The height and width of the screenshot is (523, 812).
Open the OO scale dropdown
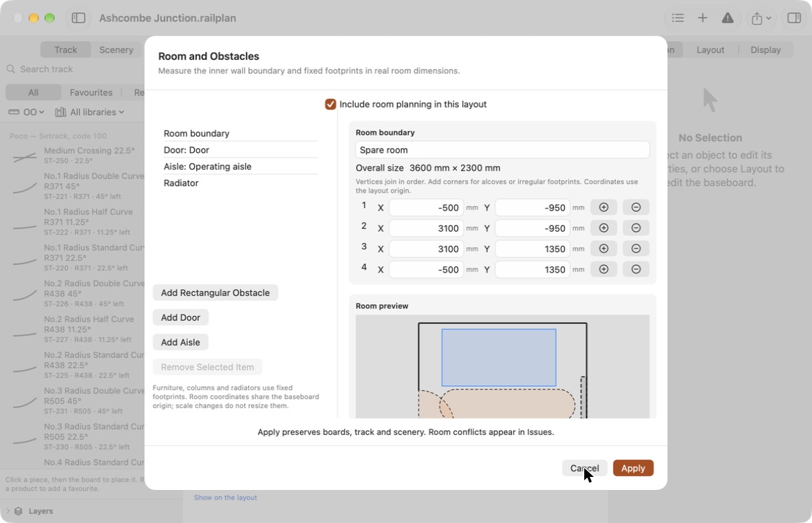26,112
